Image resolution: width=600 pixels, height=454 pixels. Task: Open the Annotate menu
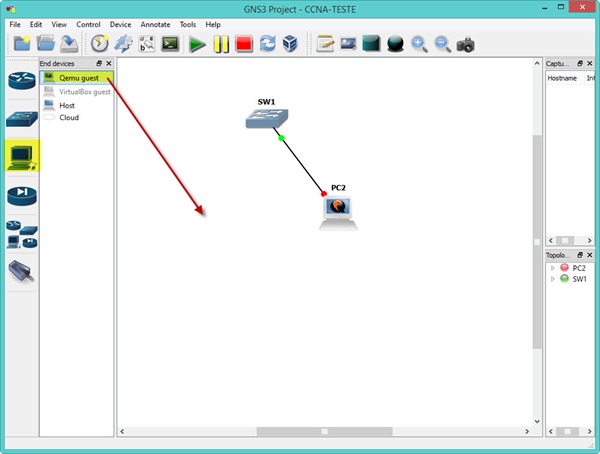click(155, 24)
